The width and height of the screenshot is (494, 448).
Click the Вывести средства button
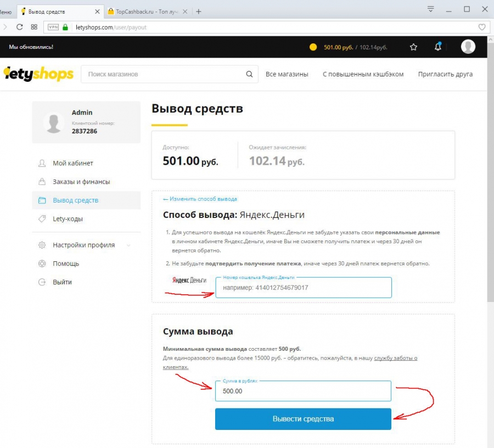tap(303, 419)
